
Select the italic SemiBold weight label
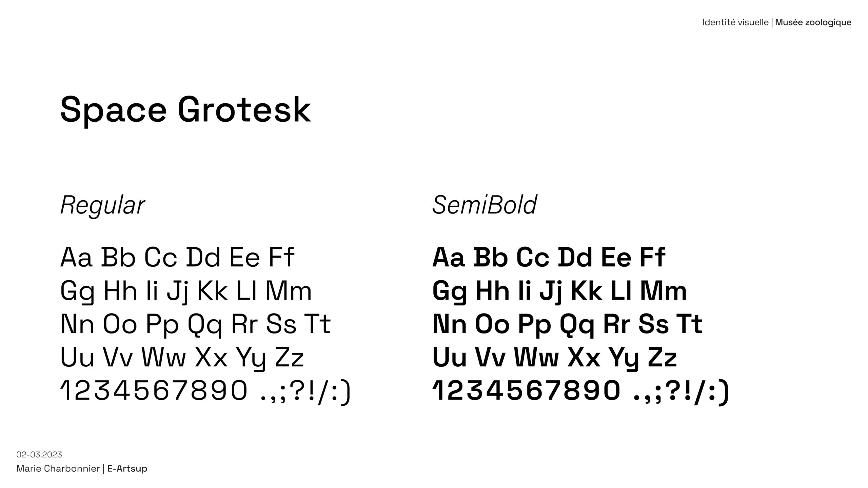pos(485,205)
